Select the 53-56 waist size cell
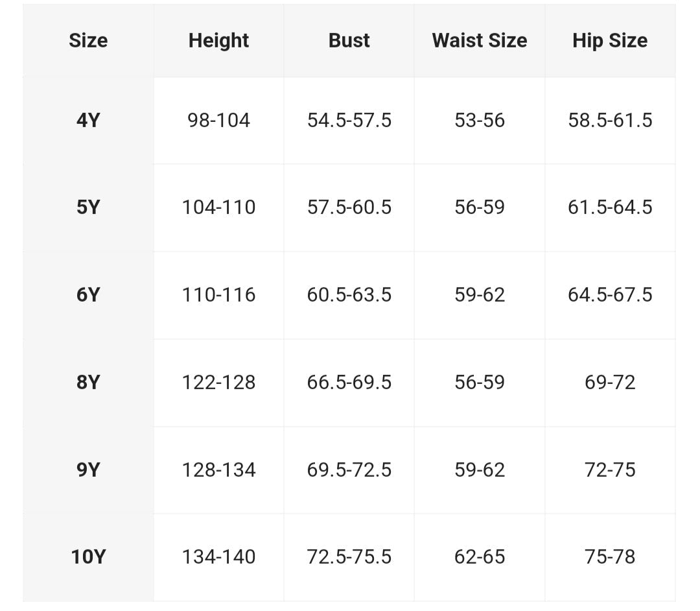The width and height of the screenshot is (700, 611). click(479, 120)
